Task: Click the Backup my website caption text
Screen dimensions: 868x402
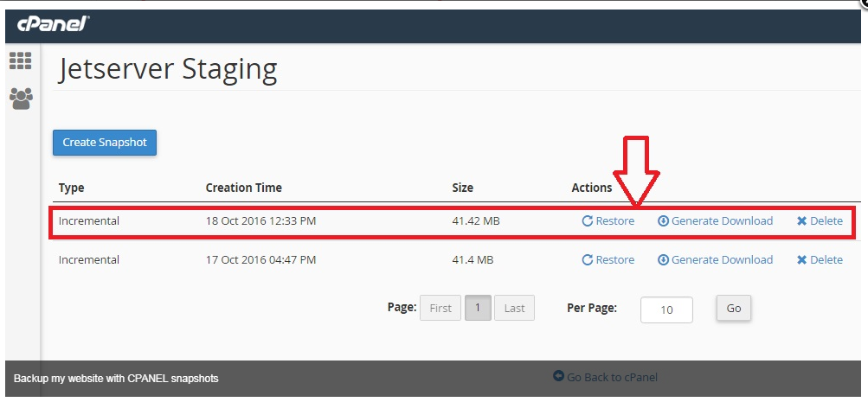Action: [x=116, y=379]
